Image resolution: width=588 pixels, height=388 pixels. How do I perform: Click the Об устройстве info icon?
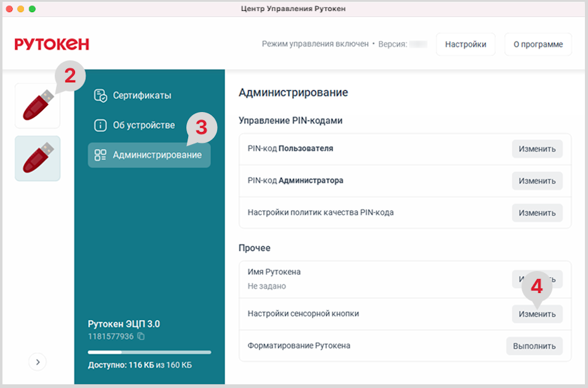pyautogui.click(x=100, y=125)
